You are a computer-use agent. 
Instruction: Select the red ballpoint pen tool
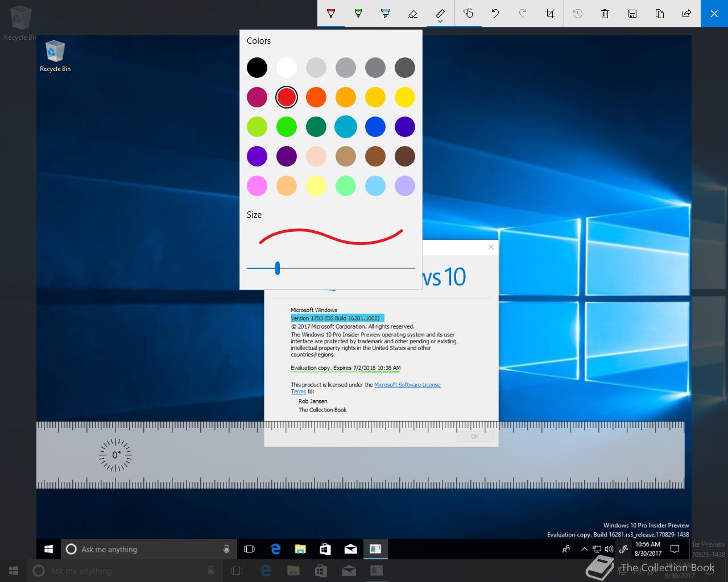331,13
